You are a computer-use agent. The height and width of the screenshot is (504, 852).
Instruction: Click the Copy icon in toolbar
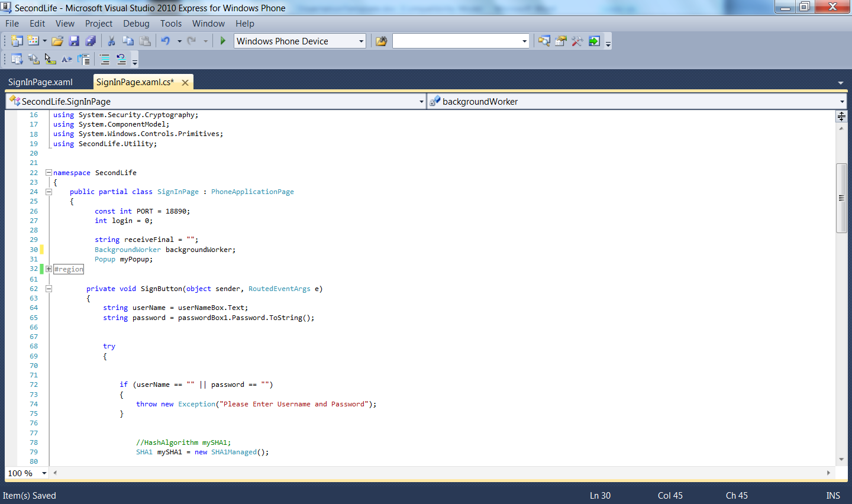click(128, 41)
